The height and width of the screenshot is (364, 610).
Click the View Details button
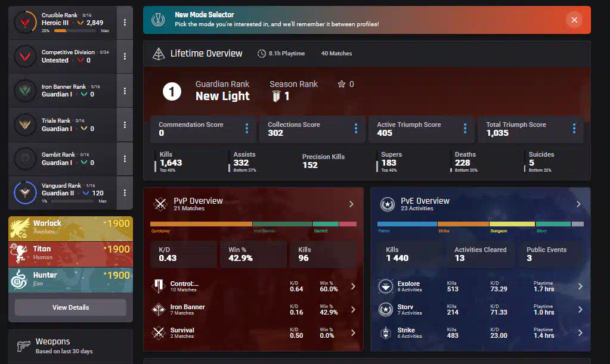(x=70, y=307)
